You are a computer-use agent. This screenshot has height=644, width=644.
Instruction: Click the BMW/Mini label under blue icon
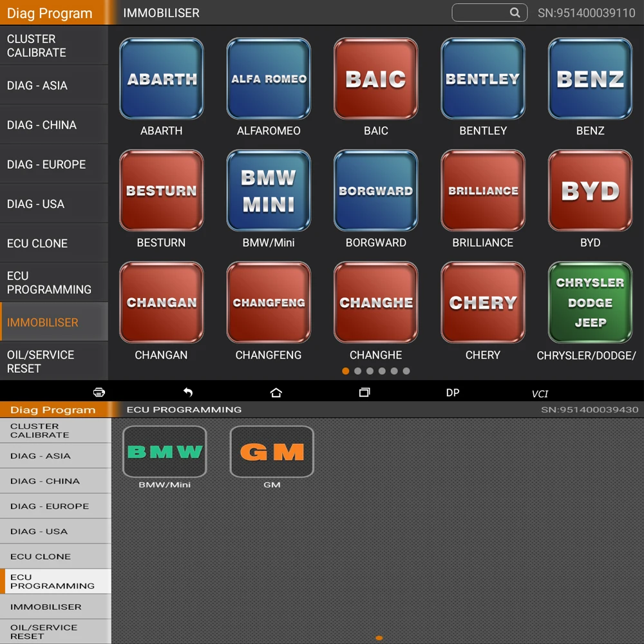click(x=269, y=243)
